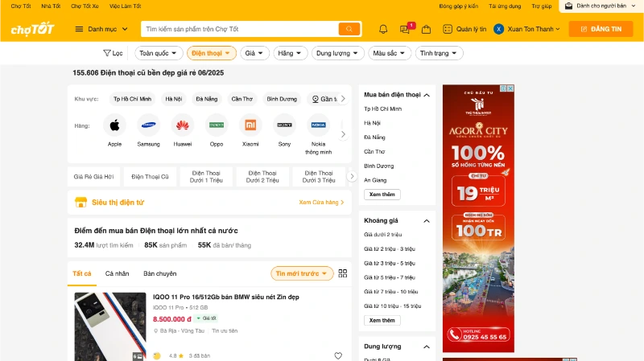The image size is (644, 361).
Task: Open Nhà Tốt top menu
Action: (x=51, y=6)
